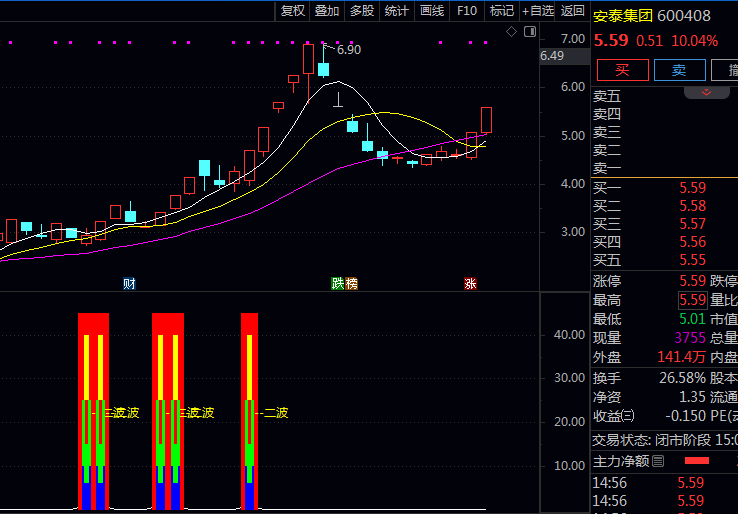Click the 榜 marker icon
738x514 pixels.
click(x=350, y=283)
